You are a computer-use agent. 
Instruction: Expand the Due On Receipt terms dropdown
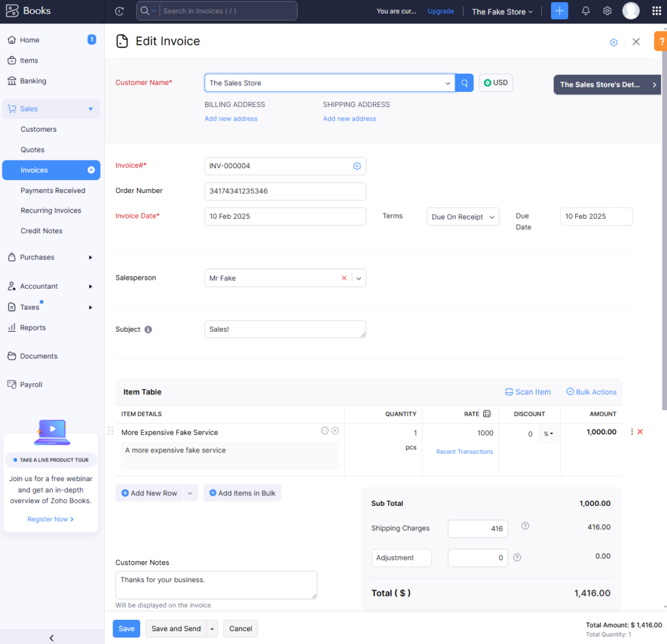tap(462, 216)
